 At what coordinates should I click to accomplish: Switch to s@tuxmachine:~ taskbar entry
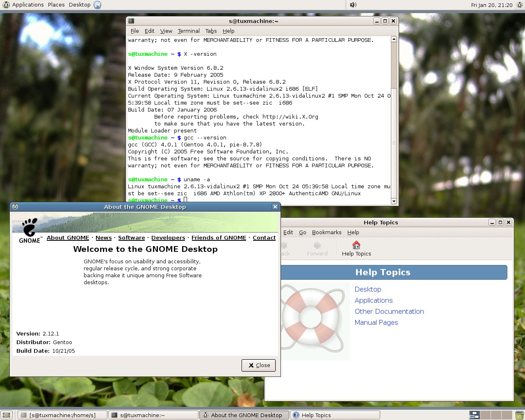coord(153,415)
